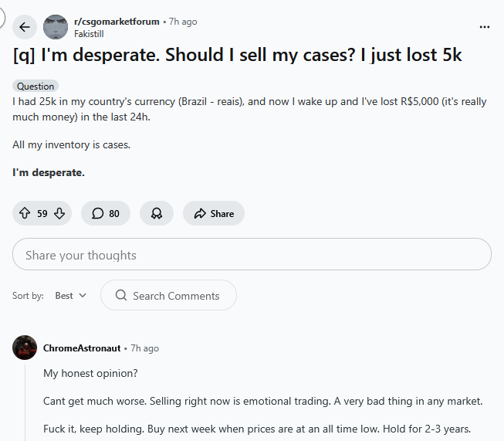Type in the Share your thoughts box

point(252,255)
